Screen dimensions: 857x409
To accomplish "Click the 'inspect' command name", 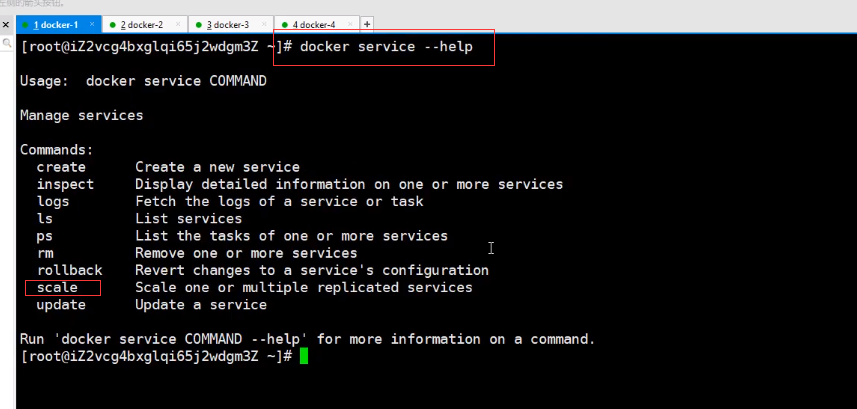I will (65, 184).
